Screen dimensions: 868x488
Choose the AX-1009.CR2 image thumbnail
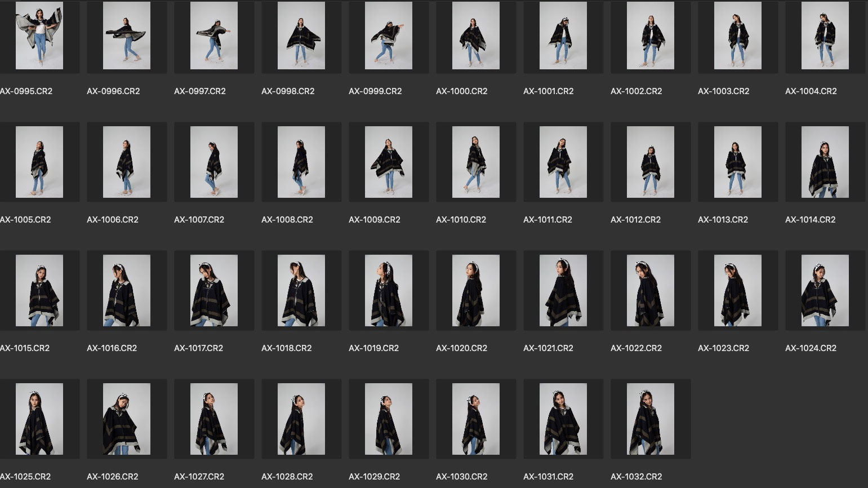pyautogui.click(x=388, y=162)
